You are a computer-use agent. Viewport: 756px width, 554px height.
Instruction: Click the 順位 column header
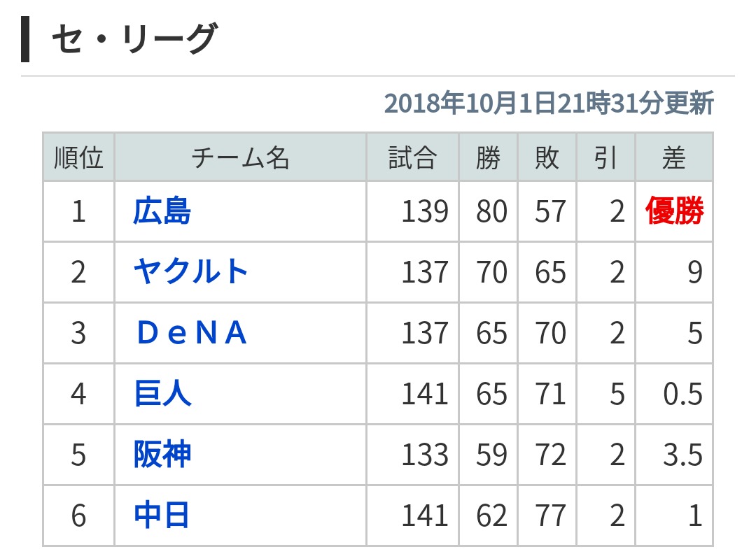[78, 158]
